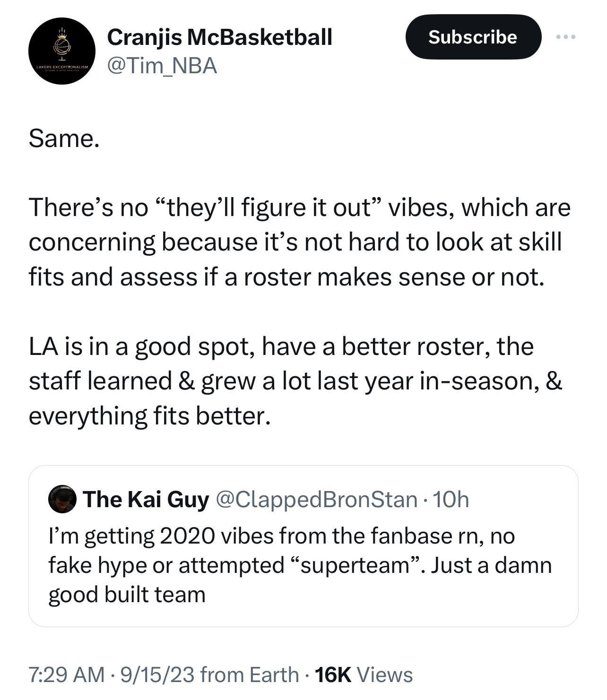
Task: Click the display name Cranjis McBasketball
Action: [219, 37]
